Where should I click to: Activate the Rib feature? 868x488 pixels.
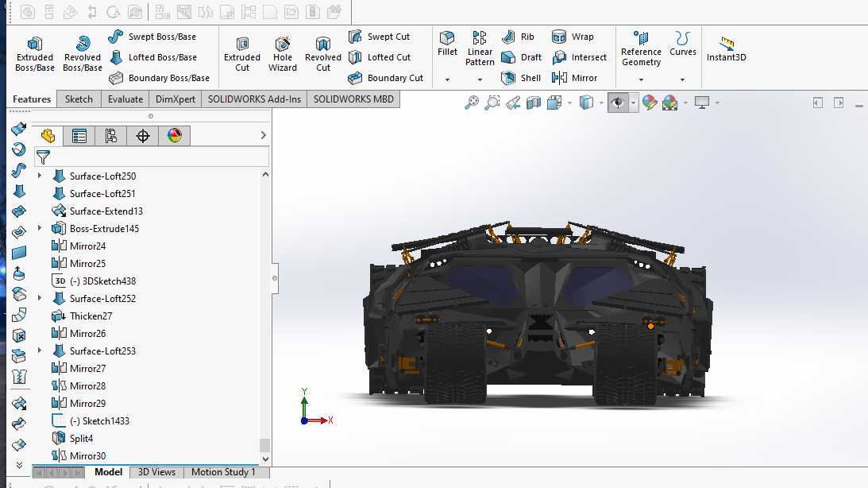pos(518,37)
